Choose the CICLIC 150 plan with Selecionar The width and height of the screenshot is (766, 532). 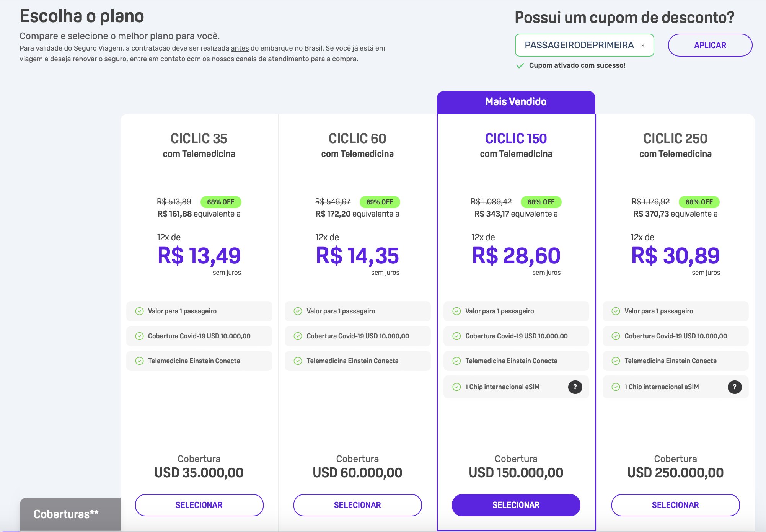(516, 505)
